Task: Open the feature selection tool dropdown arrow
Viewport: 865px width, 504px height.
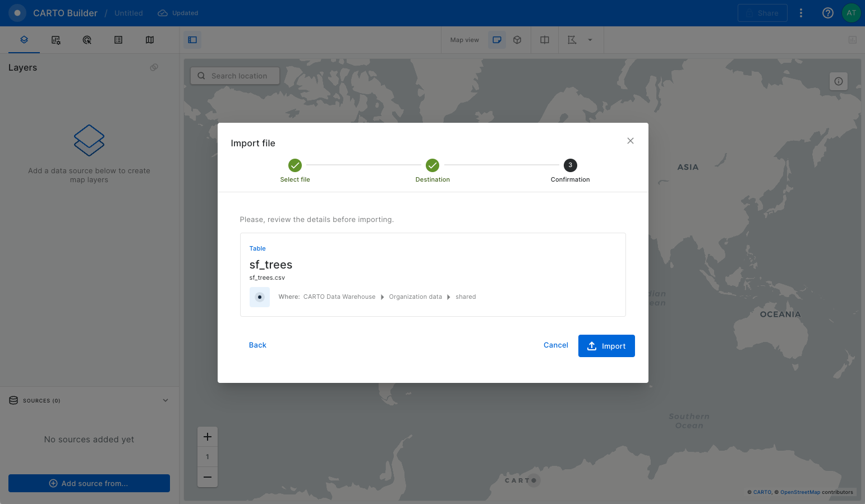Action: [590, 40]
